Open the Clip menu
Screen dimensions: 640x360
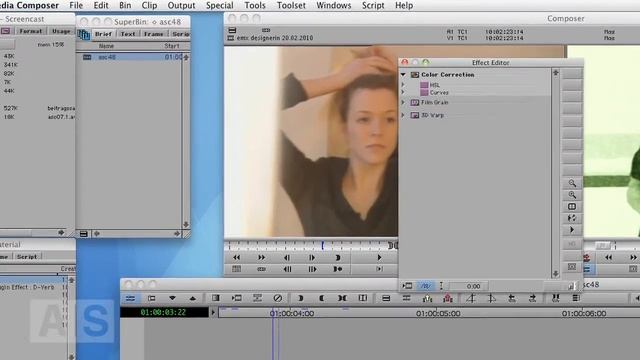149,5
